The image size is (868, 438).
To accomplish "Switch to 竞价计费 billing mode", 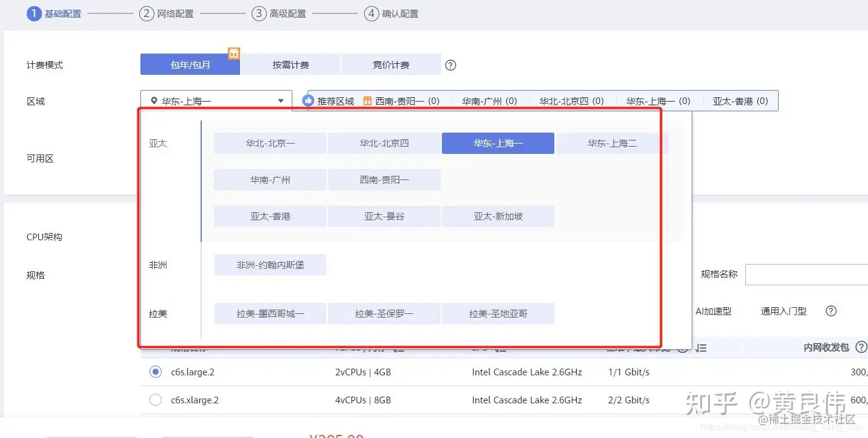I will (x=391, y=64).
